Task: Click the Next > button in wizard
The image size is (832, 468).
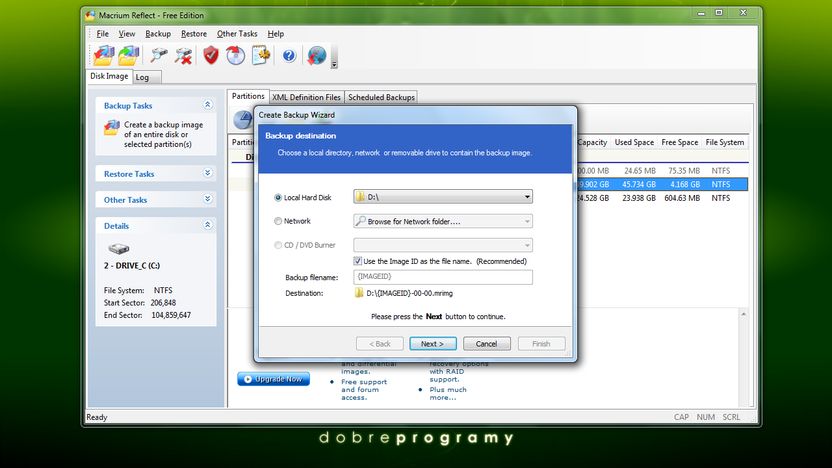Action: [x=433, y=344]
